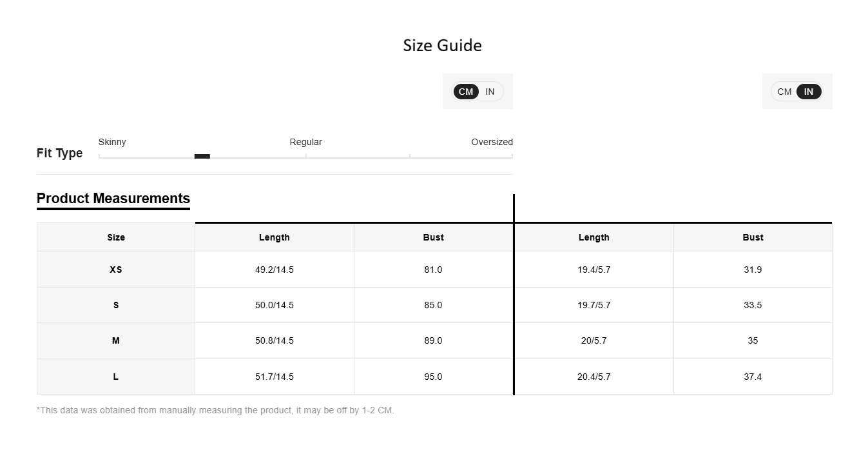This screenshot has height=452, width=868.
Task: Click the 95.0 bust cell
Action: coord(434,377)
